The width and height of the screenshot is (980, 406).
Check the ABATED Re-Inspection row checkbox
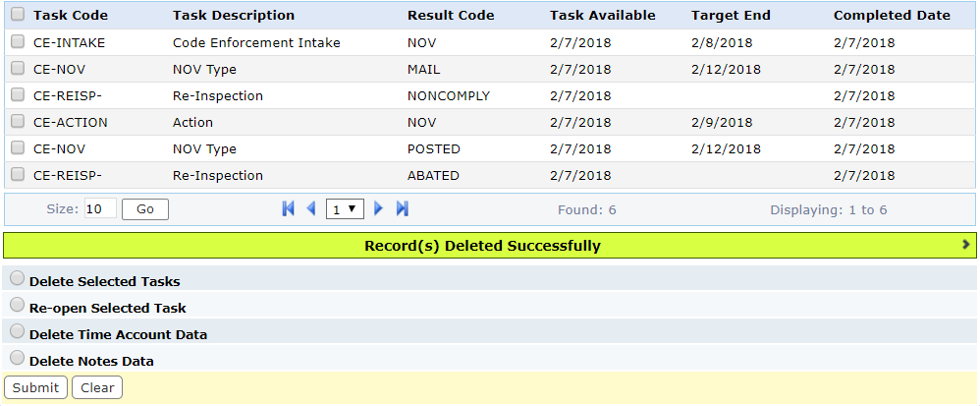click(x=18, y=174)
